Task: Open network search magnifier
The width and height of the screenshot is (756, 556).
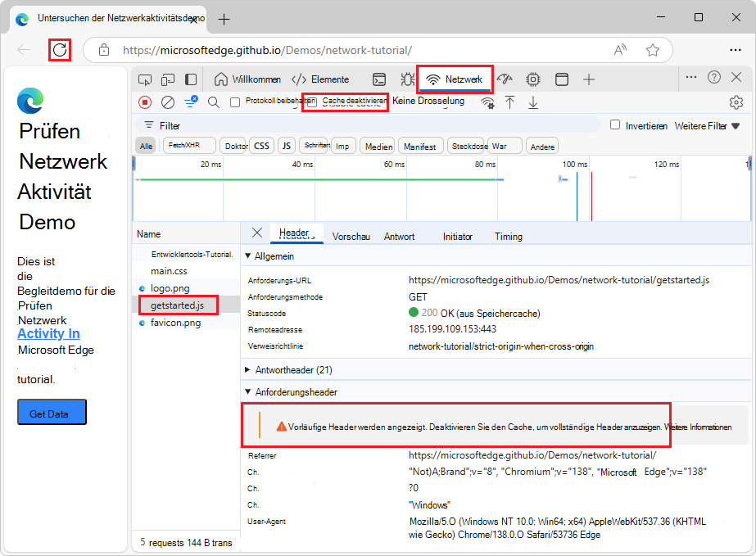Action: (214, 102)
